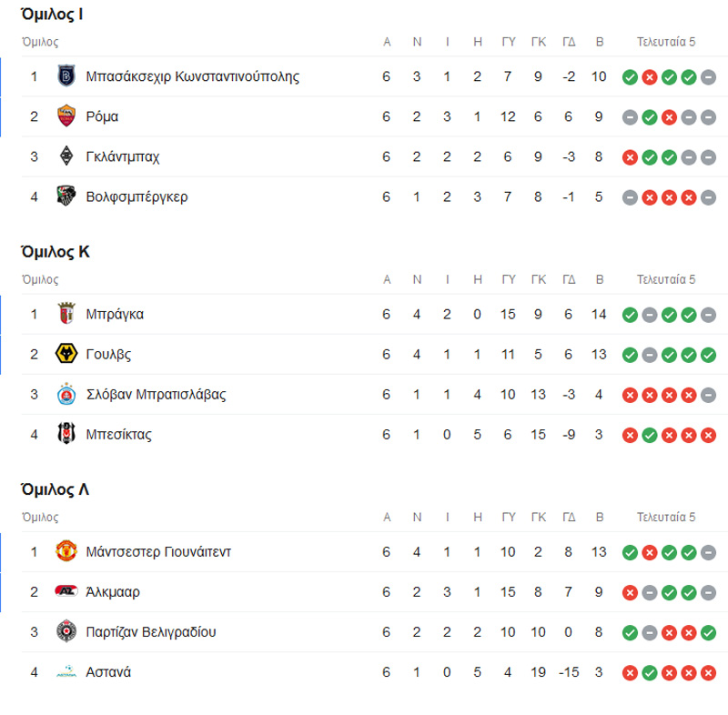The image size is (728, 715).
Task: Click Astana's first red loss result icon
Action: pos(630,672)
